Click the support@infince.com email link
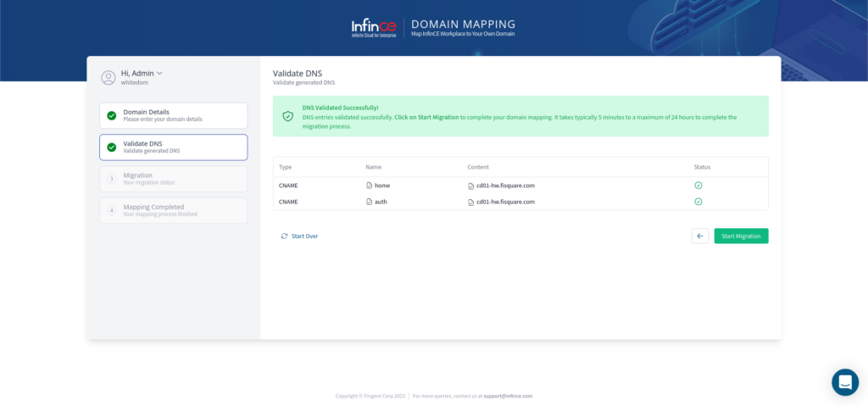868x405 pixels. click(508, 397)
